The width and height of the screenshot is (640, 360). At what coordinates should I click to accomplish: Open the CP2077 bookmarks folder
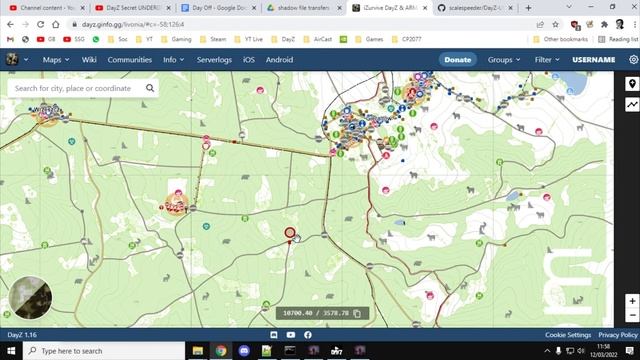[x=406, y=39]
